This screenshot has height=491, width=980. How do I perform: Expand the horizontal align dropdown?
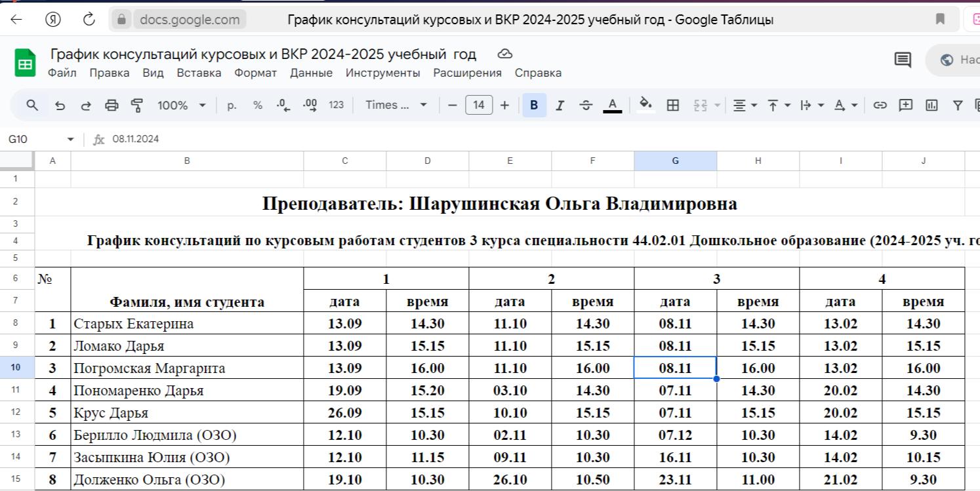745,105
